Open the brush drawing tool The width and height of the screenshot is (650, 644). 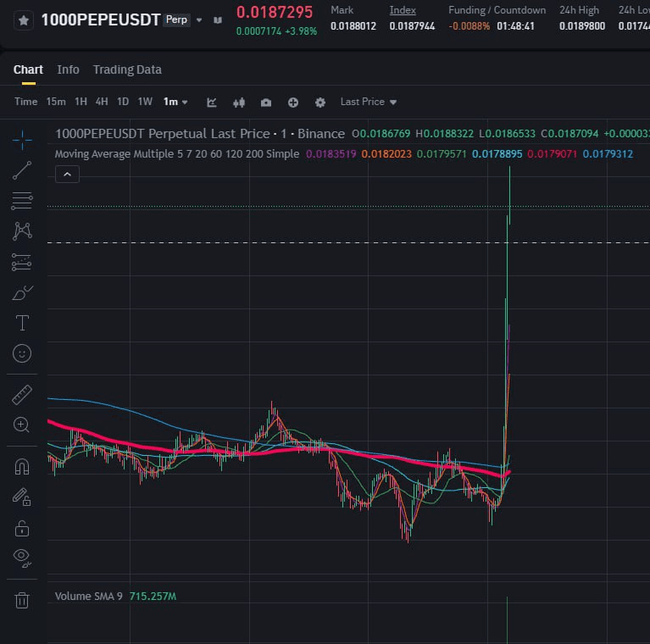click(x=22, y=293)
